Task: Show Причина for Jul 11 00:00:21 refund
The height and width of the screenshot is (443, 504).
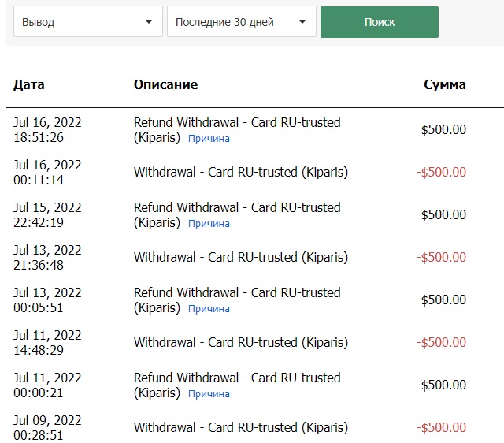Action: coord(209,394)
